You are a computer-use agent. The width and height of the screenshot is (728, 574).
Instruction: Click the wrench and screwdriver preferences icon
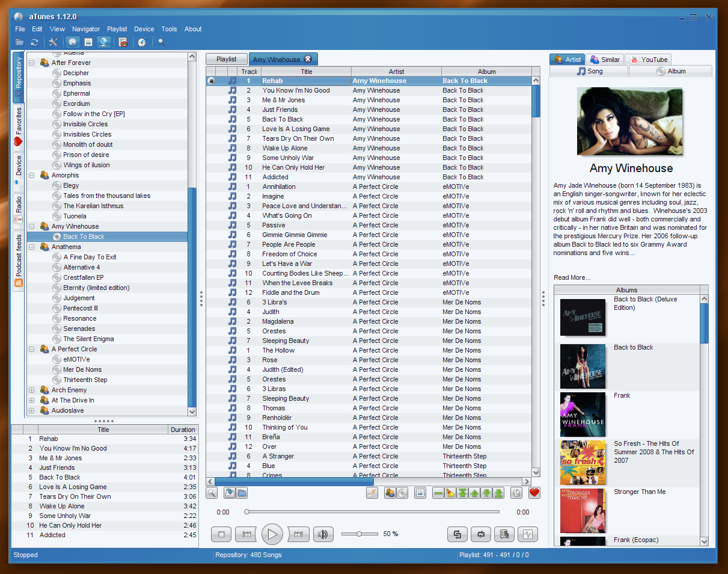click(x=53, y=42)
